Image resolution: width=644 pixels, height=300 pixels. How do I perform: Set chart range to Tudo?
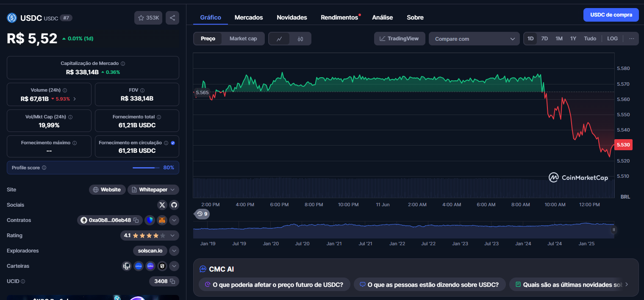click(x=590, y=39)
